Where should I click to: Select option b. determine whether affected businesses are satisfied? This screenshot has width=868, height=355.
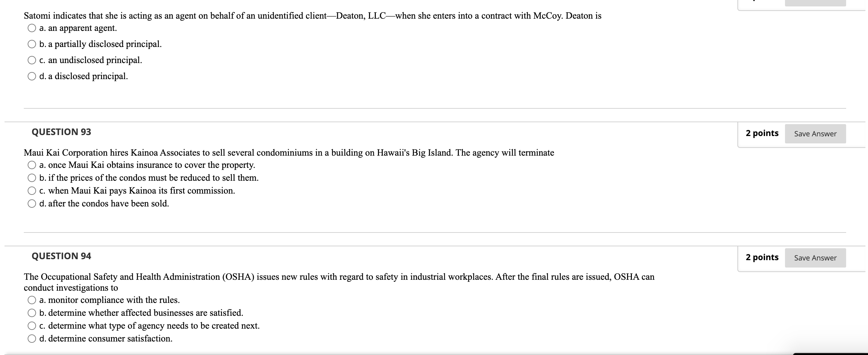click(x=31, y=312)
